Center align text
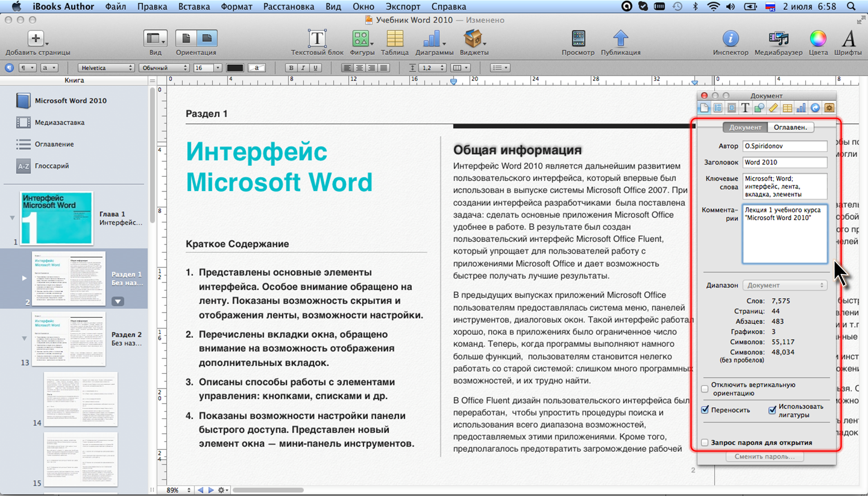The width and height of the screenshot is (868, 496). pyautogui.click(x=359, y=68)
